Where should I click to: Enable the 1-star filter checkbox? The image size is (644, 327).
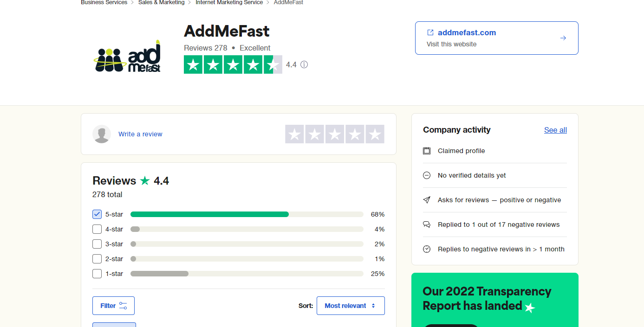pyautogui.click(x=97, y=274)
